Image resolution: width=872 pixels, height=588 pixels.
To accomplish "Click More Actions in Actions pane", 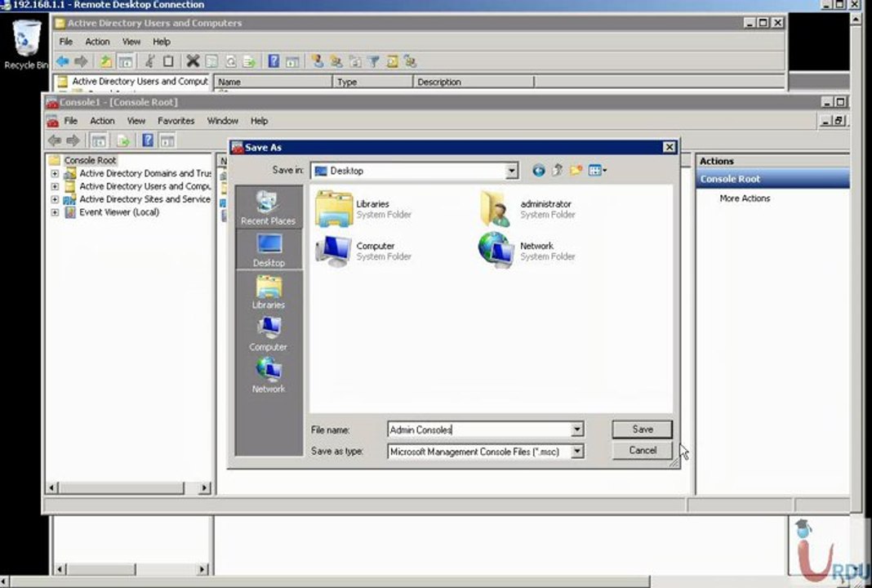I will [745, 198].
